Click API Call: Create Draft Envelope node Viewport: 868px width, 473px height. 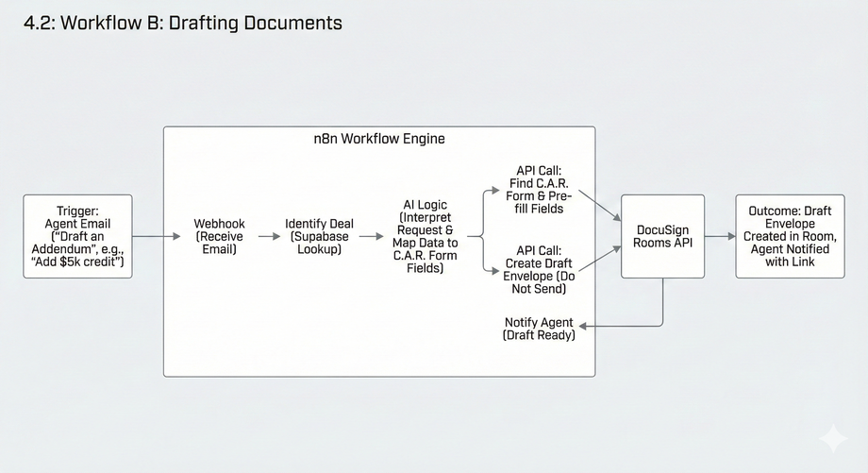click(539, 270)
